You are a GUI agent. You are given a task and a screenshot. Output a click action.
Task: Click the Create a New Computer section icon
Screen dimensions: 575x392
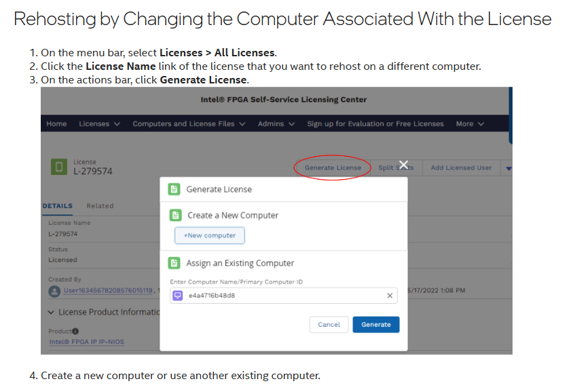(x=176, y=215)
